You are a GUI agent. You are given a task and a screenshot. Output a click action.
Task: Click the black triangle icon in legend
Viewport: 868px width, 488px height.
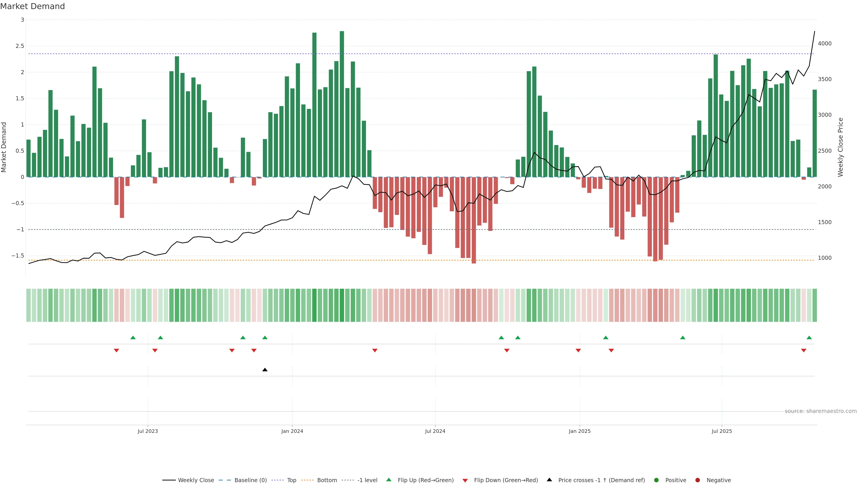pyautogui.click(x=549, y=480)
